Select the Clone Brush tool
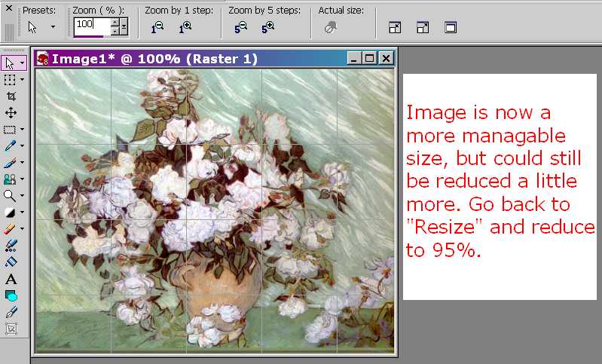Image resolution: width=602 pixels, height=364 pixels. click(10, 179)
